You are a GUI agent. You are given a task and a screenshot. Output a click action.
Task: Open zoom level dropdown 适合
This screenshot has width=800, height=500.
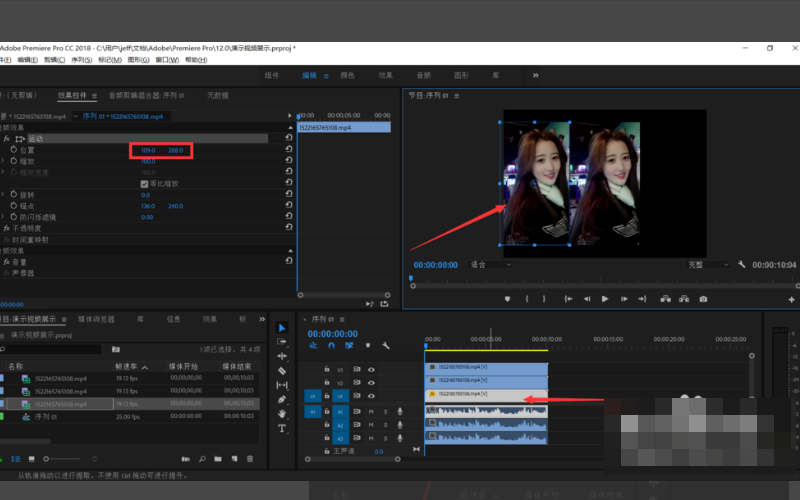point(491,264)
